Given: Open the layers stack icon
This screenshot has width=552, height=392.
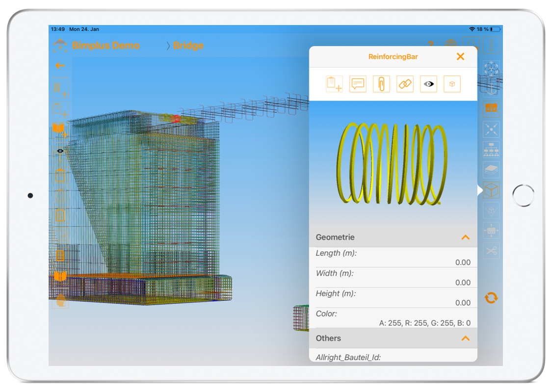Looking at the screenshot, I should point(491,170).
